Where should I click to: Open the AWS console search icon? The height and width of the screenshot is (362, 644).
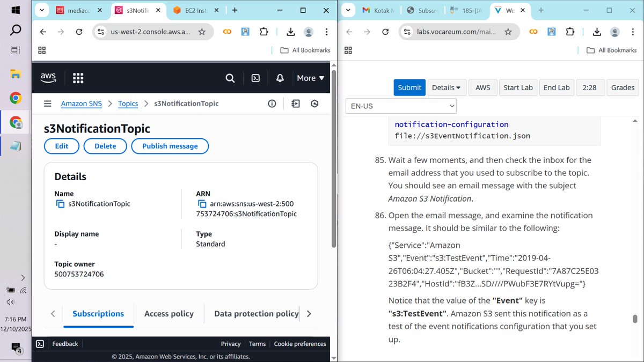point(230,78)
